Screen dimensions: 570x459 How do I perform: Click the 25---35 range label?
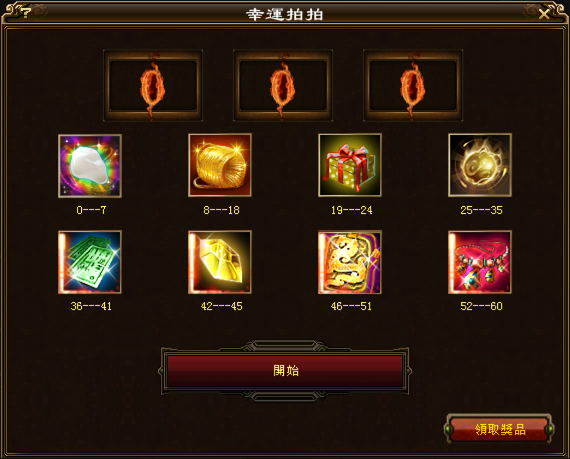(x=481, y=210)
